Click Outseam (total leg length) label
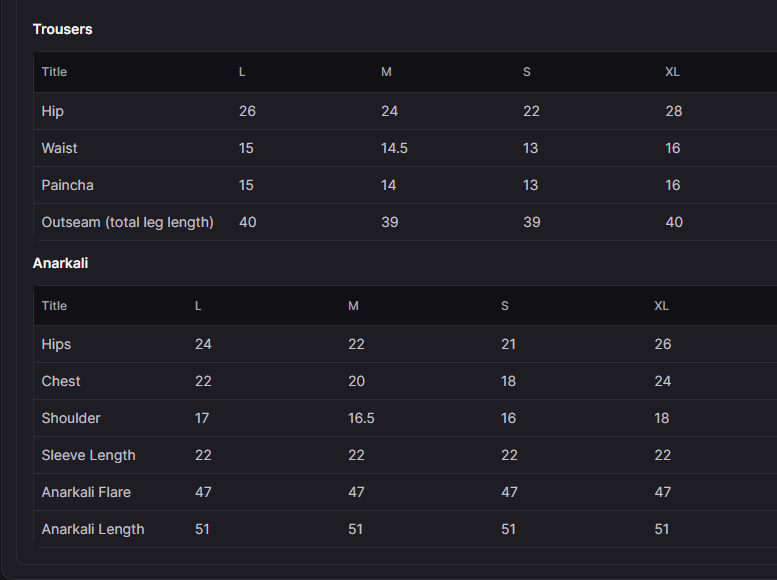The image size is (777, 580). pos(127,222)
